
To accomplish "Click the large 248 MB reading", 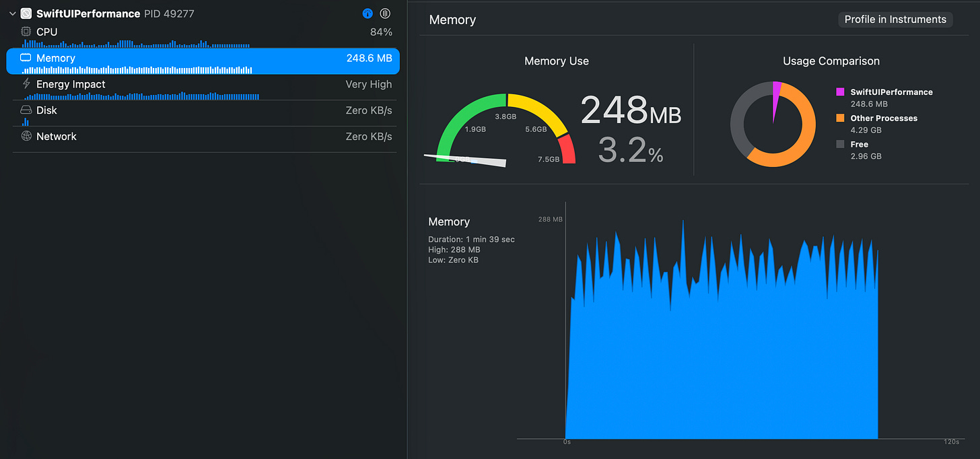I will [x=631, y=110].
